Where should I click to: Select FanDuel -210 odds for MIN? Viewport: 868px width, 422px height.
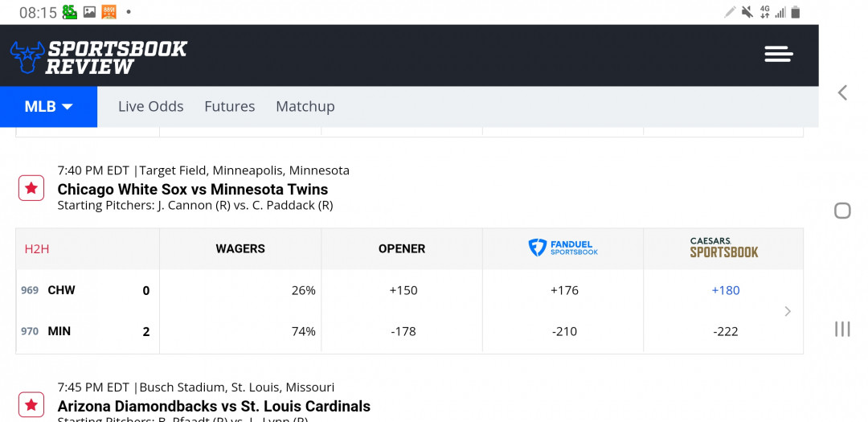[565, 331]
